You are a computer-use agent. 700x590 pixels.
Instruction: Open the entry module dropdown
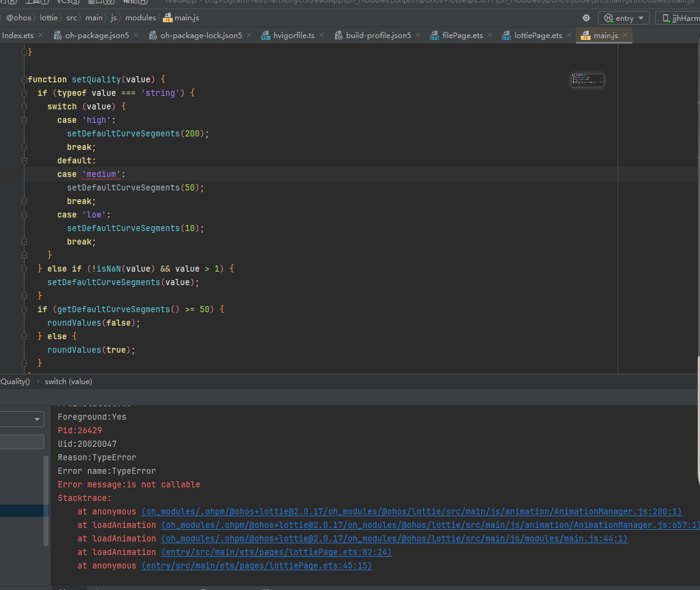pyautogui.click(x=624, y=18)
